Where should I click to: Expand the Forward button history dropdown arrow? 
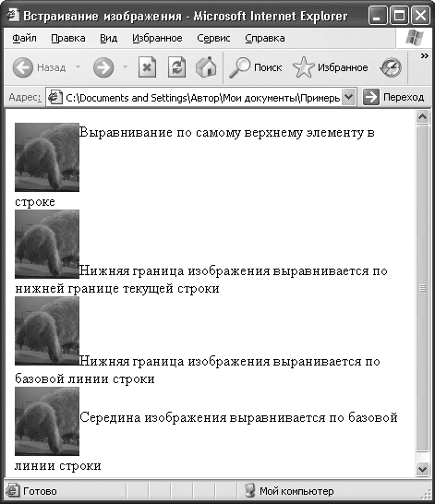(x=125, y=67)
